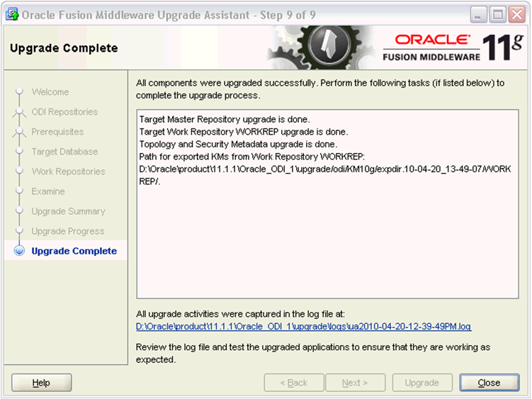532x399 pixels.
Task: Click the Oracle Fusion Middleware 11g logo
Action: point(453,47)
